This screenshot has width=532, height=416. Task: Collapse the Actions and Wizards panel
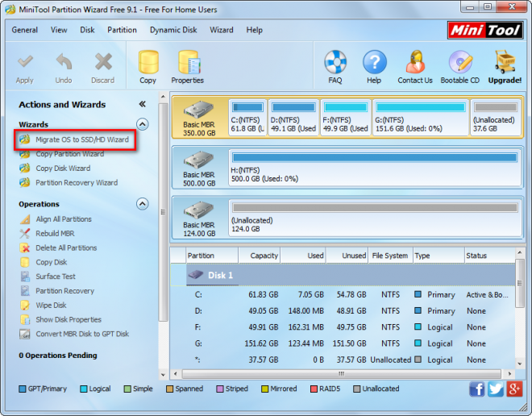[x=143, y=104]
